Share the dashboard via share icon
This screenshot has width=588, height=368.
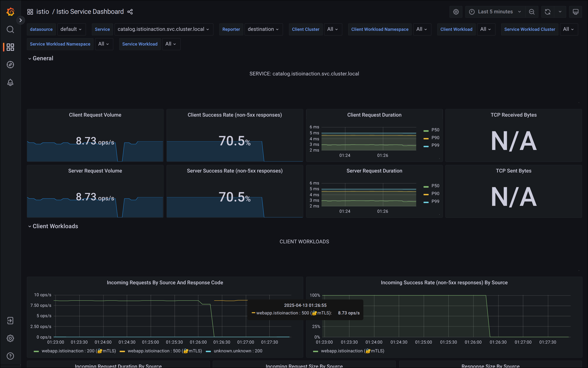[x=130, y=12]
